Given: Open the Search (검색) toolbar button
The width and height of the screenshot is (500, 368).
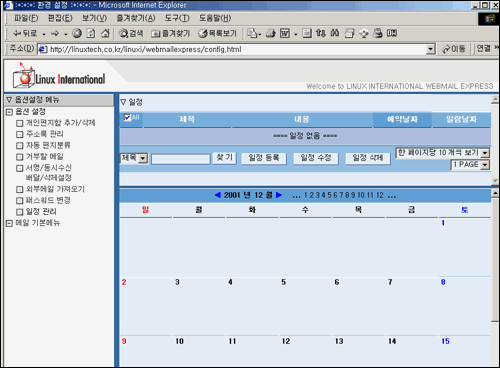Looking at the screenshot, I should (131, 33).
